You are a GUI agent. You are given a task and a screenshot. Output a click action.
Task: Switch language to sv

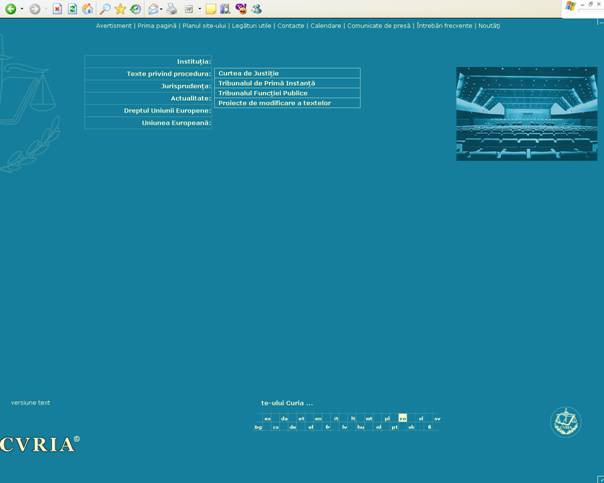pyautogui.click(x=437, y=419)
